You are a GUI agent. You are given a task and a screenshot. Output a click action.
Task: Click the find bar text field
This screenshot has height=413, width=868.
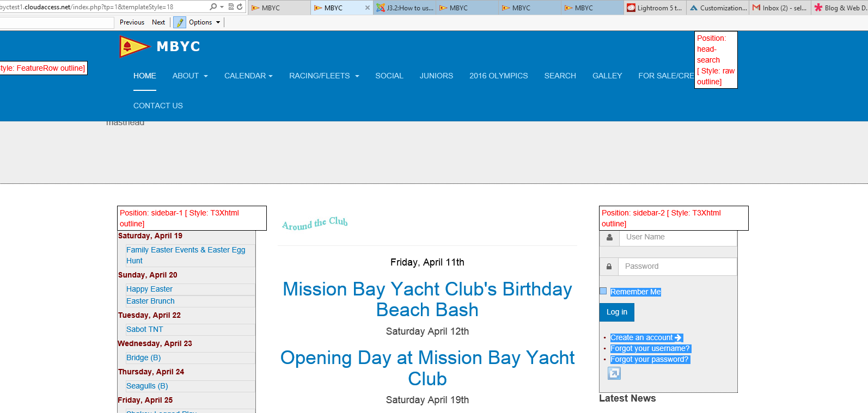pyautogui.click(x=57, y=22)
